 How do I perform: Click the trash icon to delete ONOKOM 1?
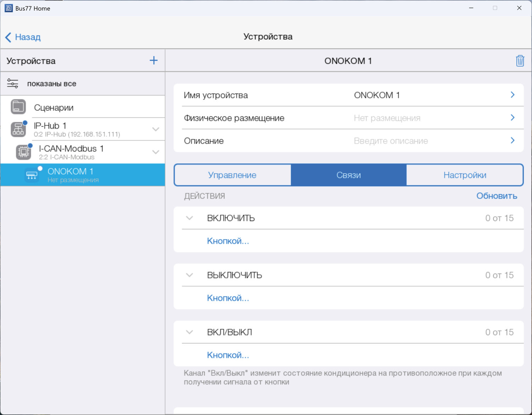tap(520, 61)
